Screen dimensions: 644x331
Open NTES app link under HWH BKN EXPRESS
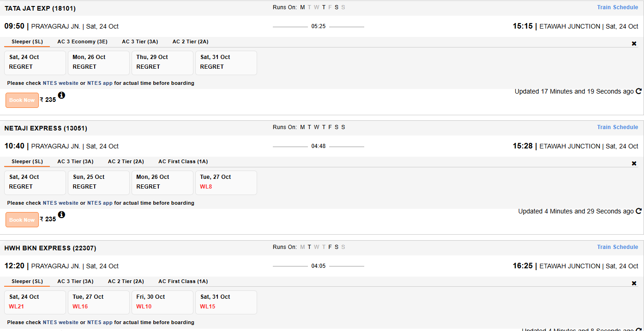[100, 323]
